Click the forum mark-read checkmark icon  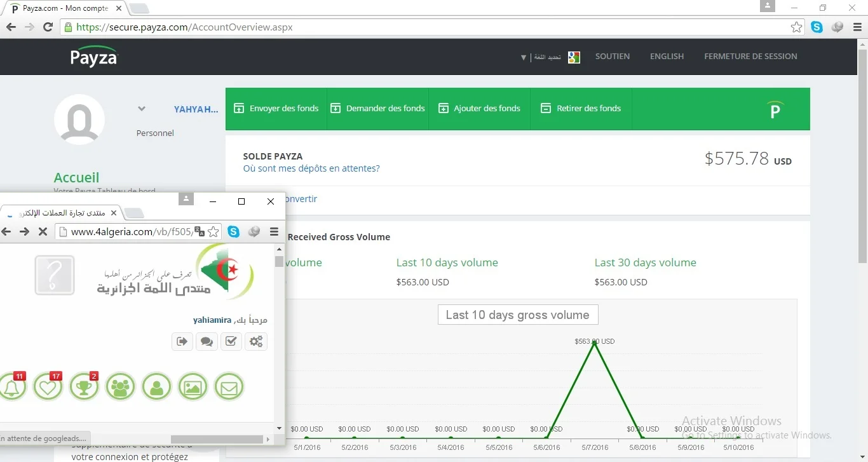[231, 341]
